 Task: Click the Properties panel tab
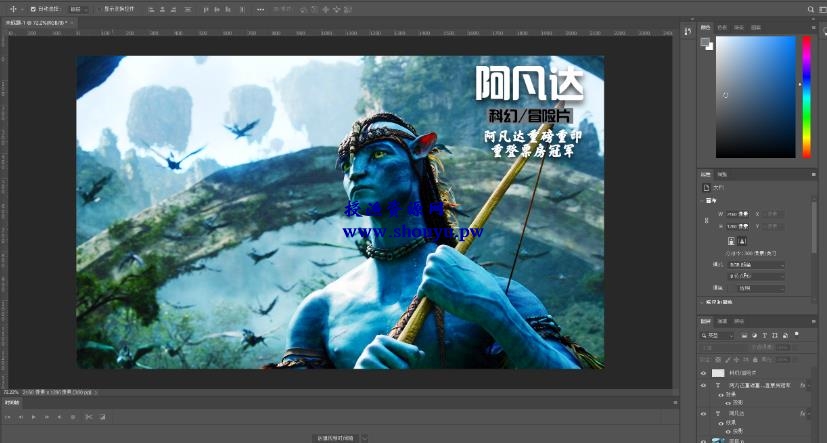pos(705,174)
